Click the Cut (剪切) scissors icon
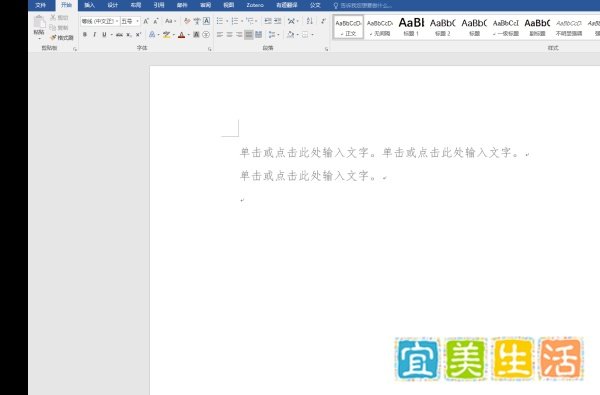The height and width of the screenshot is (395, 600). (x=53, y=18)
